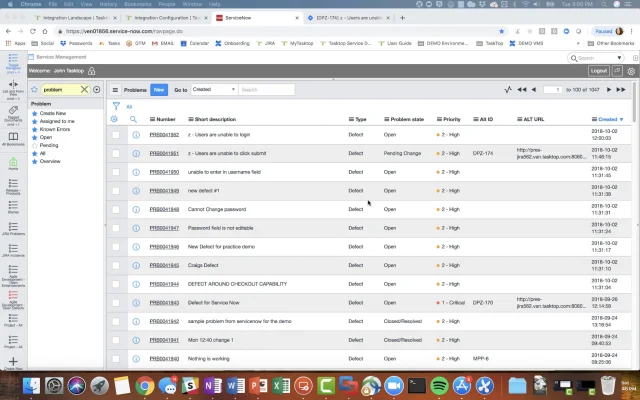This screenshot has height=400, width=640.
Task: Expand the global search dropdown arrow
Action: [x=619, y=58]
